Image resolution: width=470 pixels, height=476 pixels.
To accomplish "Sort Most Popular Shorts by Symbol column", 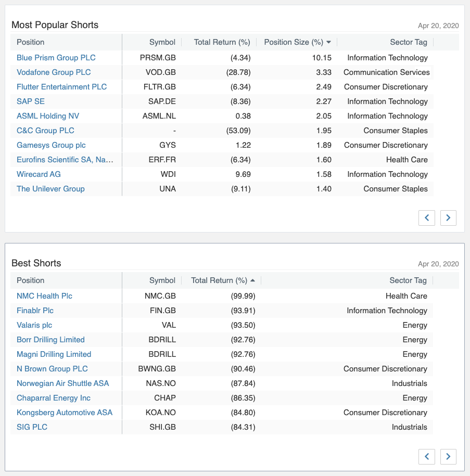I will [162, 42].
